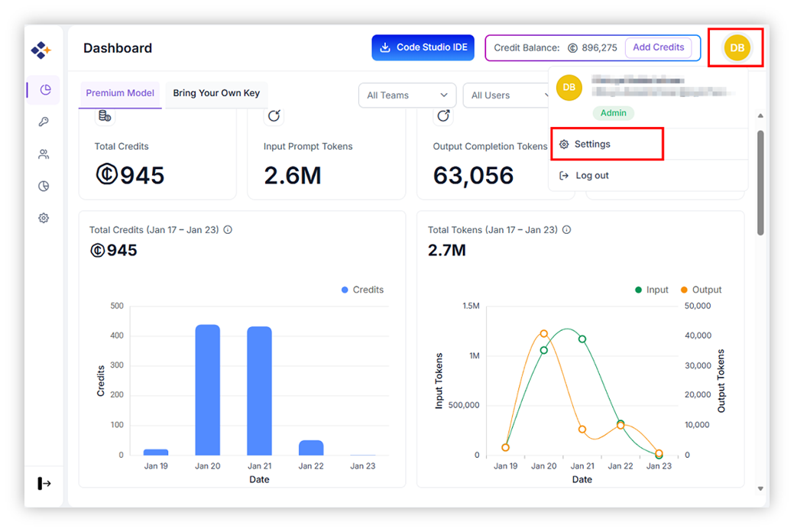Switch to the Bring Your Own Key tab
The image size is (794, 532).
coord(216,93)
